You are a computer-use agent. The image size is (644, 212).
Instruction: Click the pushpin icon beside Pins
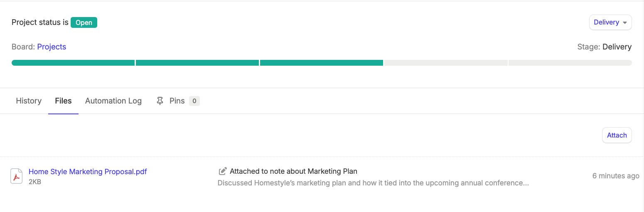160,101
